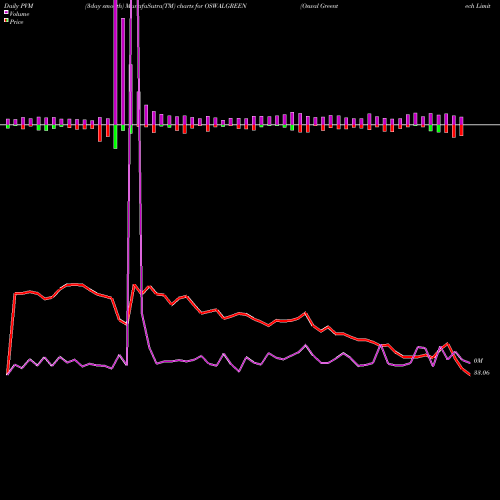Click the Price legend color swatch
This screenshot has width=500, height=500.
click(x=6, y=21)
